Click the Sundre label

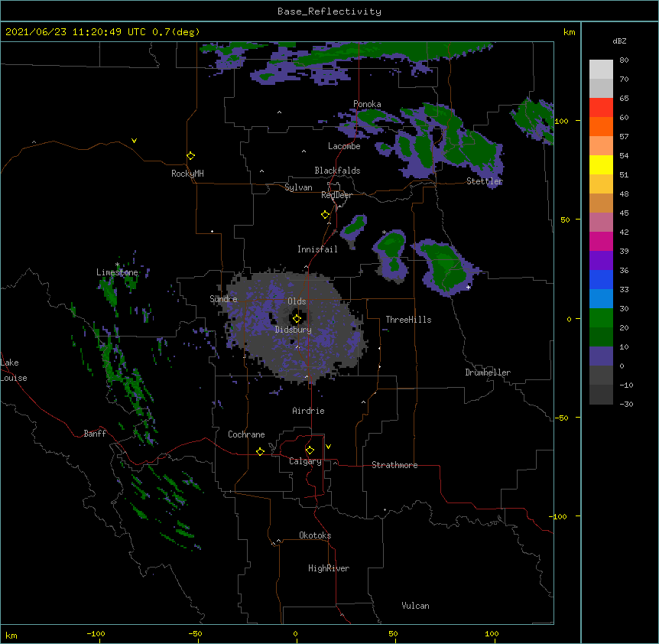(223, 299)
